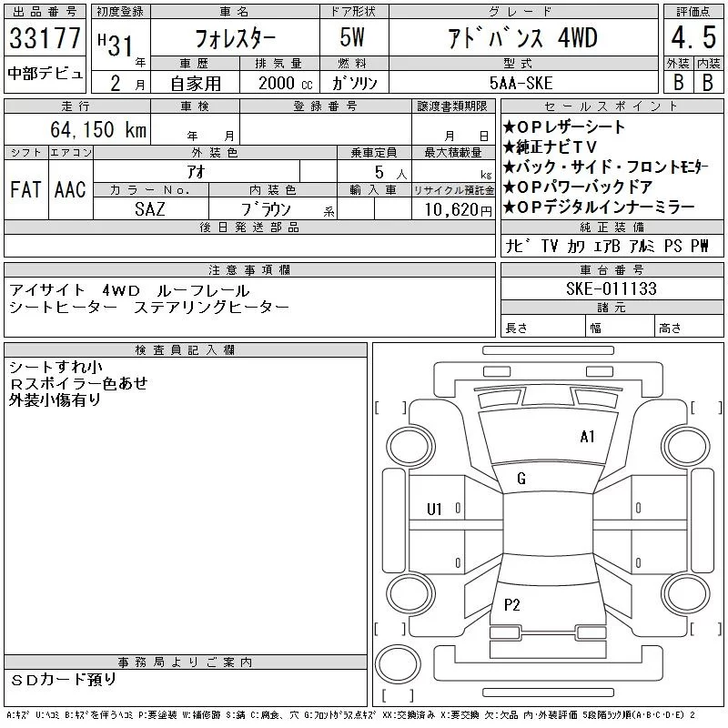The width and height of the screenshot is (728, 728).
Task: Click the air conditioner value AAC
Action: pyautogui.click(x=70, y=189)
